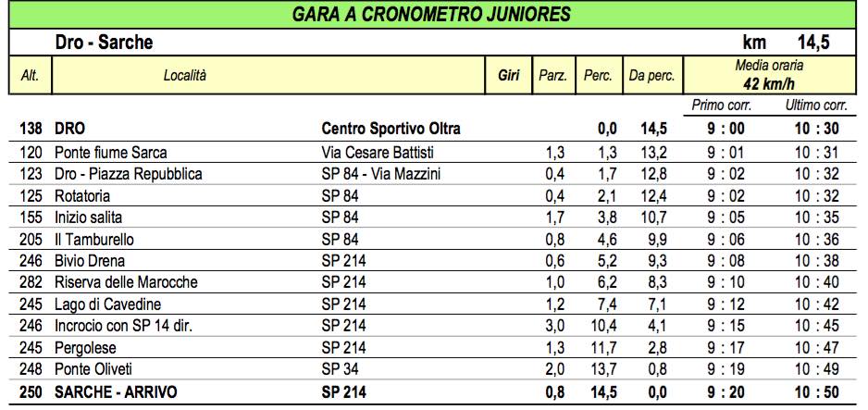The image size is (868, 410).
Task: Select the 'Parz.' column header
Action: tap(553, 75)
